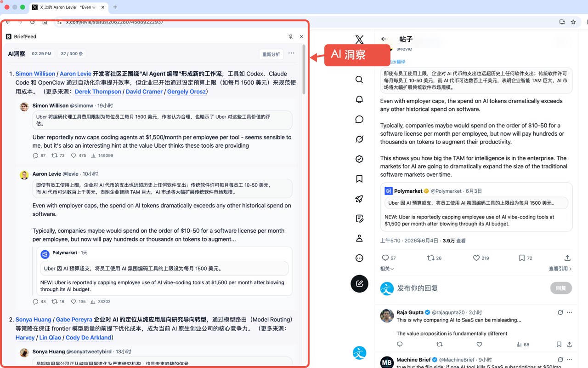Open Search in X sidebar
Screen dimensions: 588x368
pyautogui.click(x=359, y=80)
